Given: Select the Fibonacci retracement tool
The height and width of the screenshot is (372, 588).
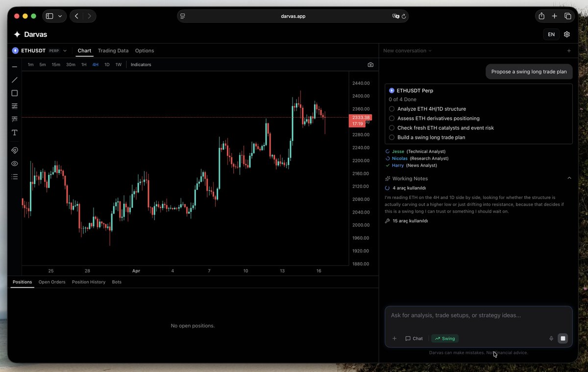Looking at the screenshot, I should tap(14, 106).
